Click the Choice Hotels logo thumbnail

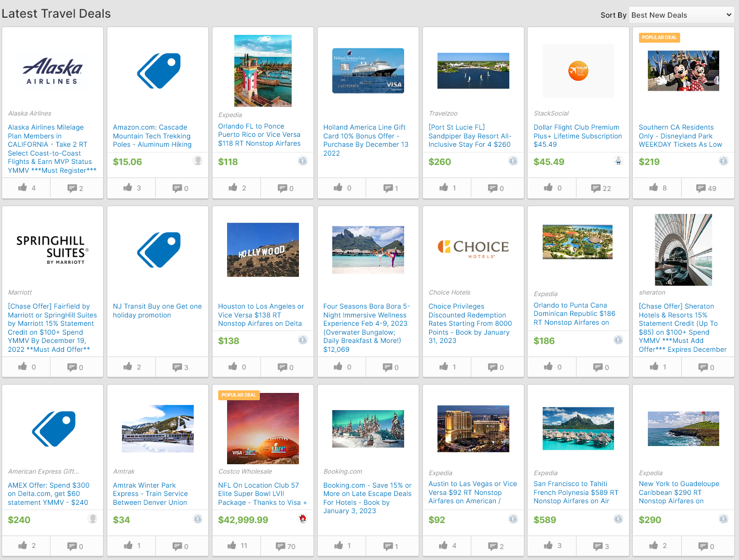point(473,249)
